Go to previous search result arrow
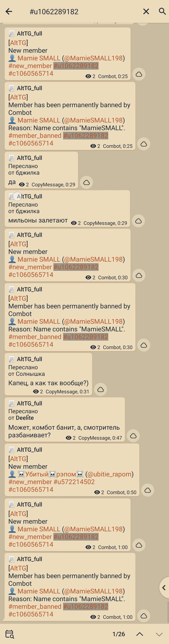Screen dimensions: 169x644 pos(140,634)
